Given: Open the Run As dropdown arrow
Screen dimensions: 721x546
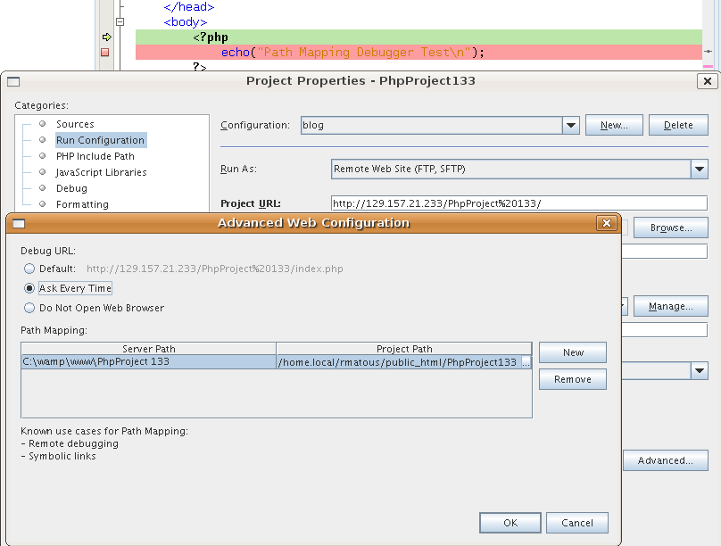Looking at the screenshot, I should [x=699, y=169].
